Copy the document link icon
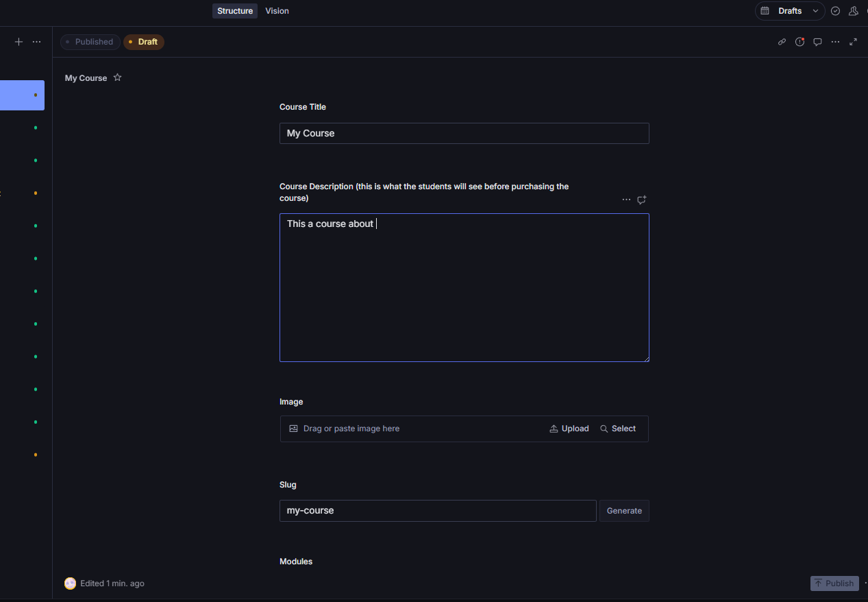The width and height of the screenshot is (868, 602). click(x=782, y=42)
